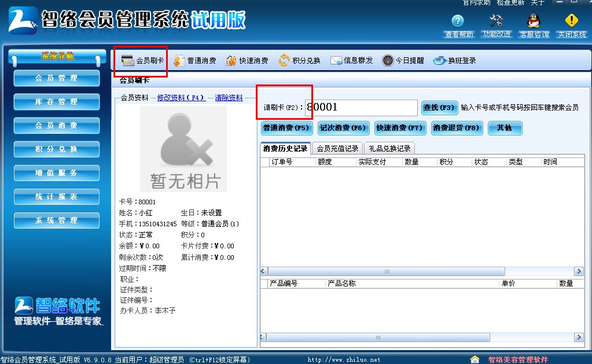The image size is (592, 364).
Task: Click the 关闭系统 warning icon
Action: 572,20
